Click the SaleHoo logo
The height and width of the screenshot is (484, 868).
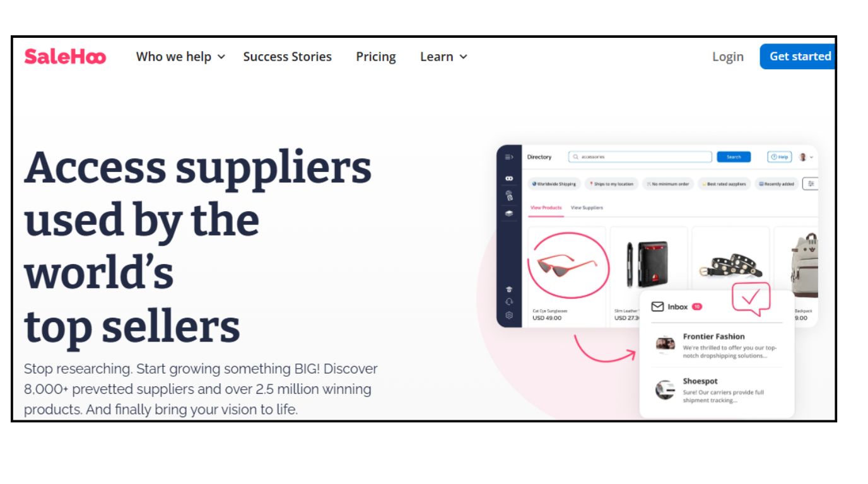(65, 57)
